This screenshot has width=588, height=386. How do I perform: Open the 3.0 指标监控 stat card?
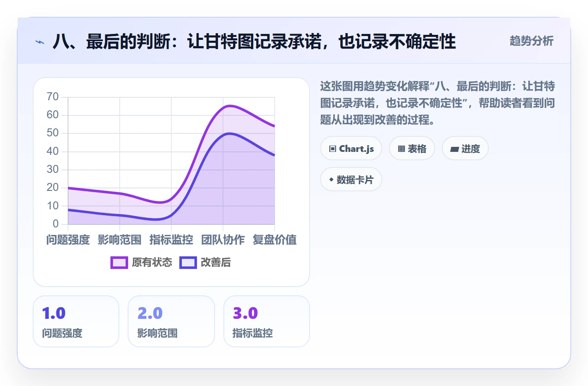coord(267,321)
